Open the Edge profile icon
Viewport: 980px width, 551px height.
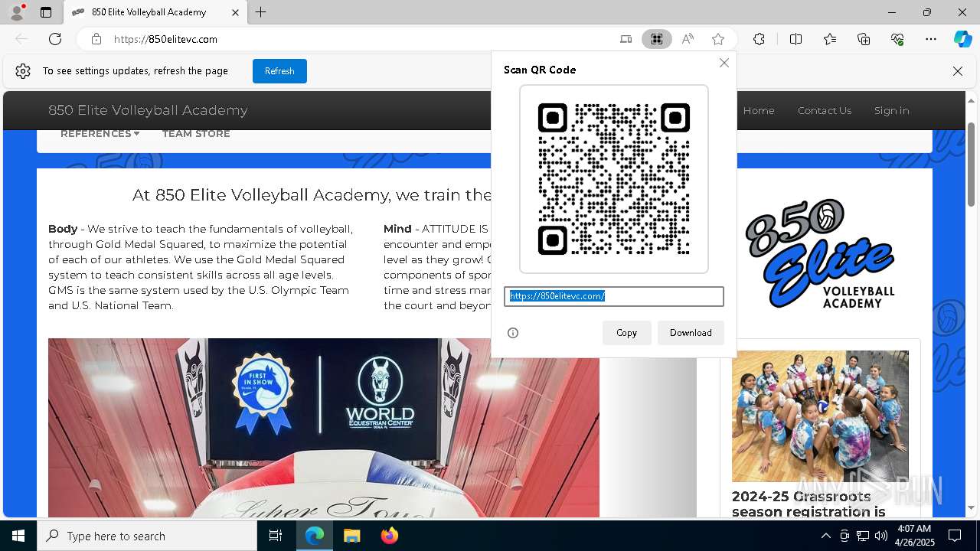coord(17,12)
